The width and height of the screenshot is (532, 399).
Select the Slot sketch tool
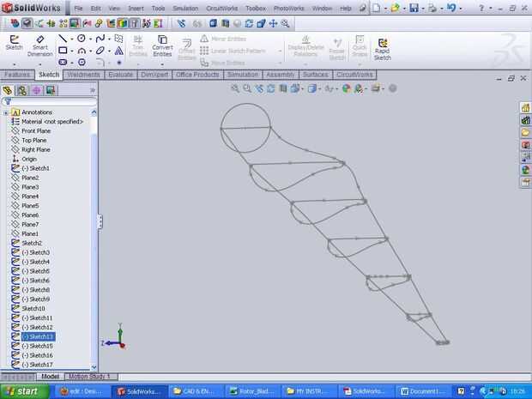click(x=63, y=62)
